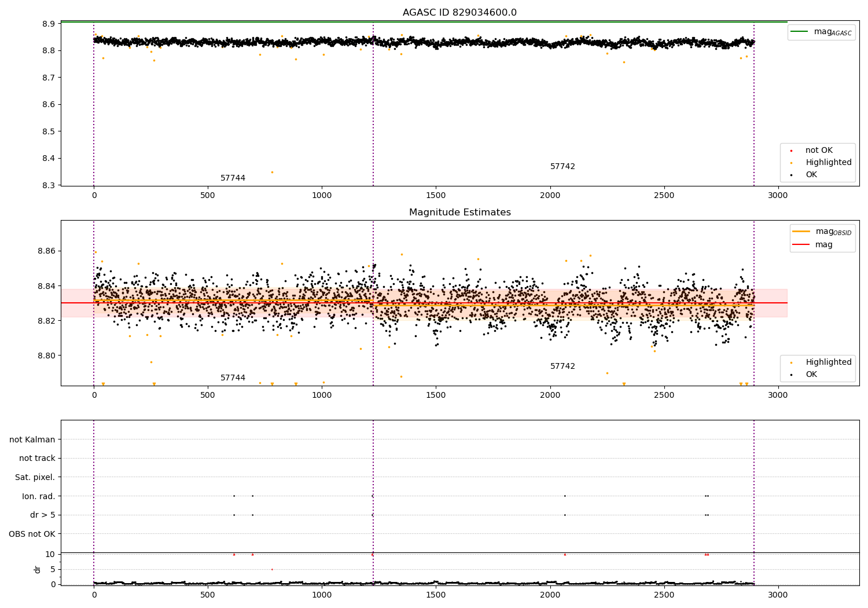This screenshot has width=868, height=608.
Task: Select the 'not OK' legend entry
Action: click(819, 151)
